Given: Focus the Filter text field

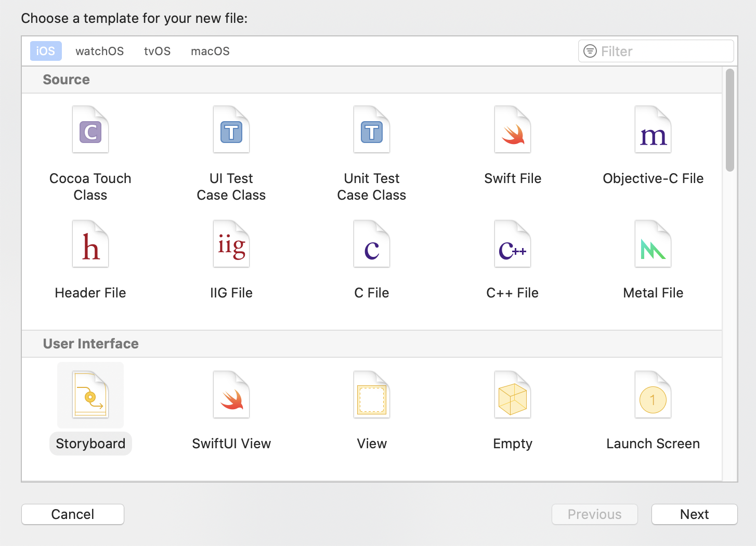Looking at the screenshot, I should [x=656, y=51].
